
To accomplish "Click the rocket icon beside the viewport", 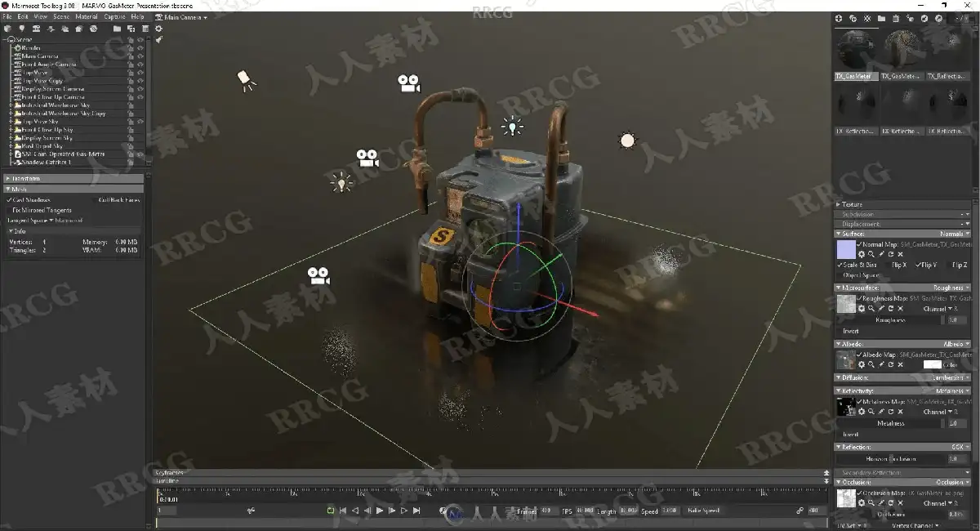I will tap(158, 39).
